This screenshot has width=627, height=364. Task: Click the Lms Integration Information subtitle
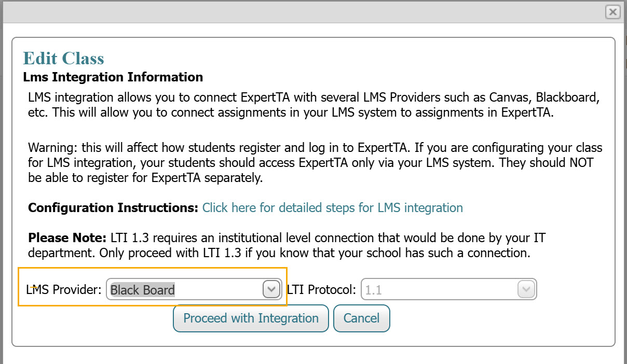[113, 77]
